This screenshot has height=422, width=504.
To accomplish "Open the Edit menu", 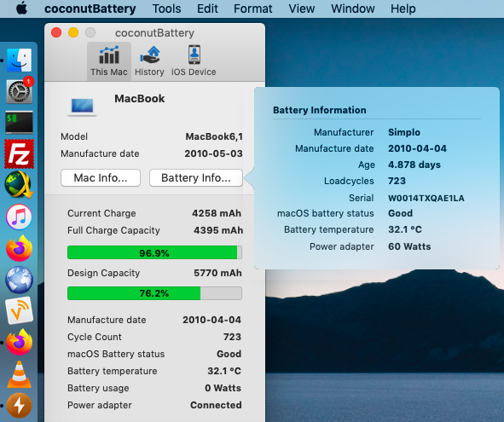I will (207, 9).
